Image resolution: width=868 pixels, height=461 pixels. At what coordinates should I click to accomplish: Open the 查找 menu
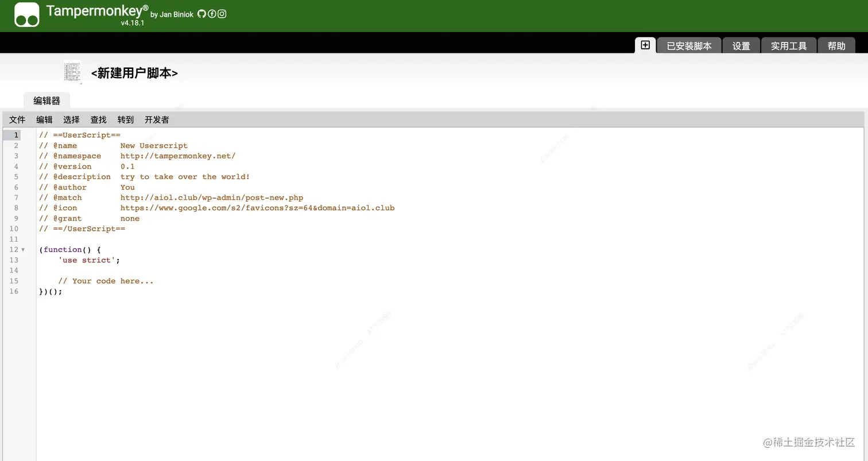click(98, 119)
